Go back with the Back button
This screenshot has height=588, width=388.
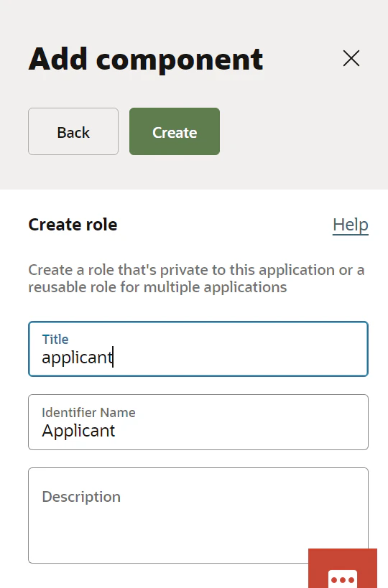coord(73,131)
